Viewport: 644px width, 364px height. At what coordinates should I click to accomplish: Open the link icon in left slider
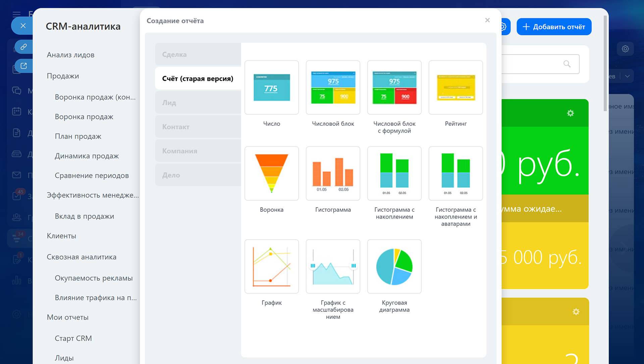(23, 47)
